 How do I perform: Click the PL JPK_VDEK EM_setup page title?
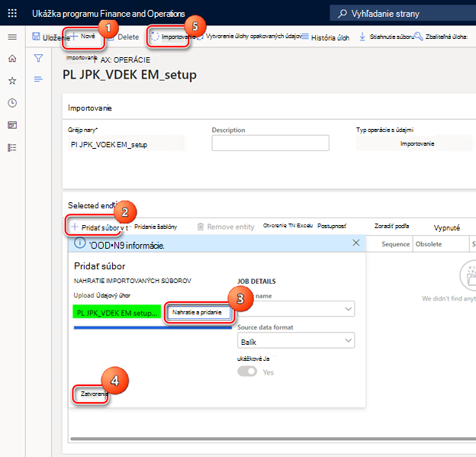[130, 75]
